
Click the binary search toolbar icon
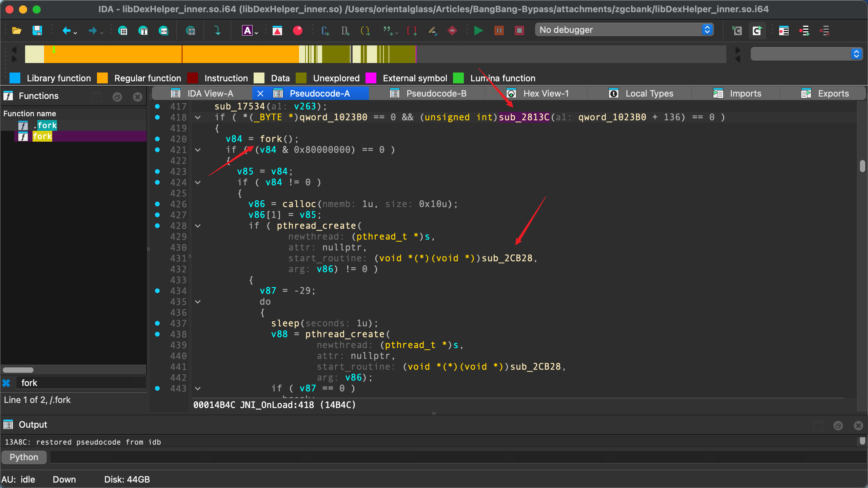(x=164, y=31)
